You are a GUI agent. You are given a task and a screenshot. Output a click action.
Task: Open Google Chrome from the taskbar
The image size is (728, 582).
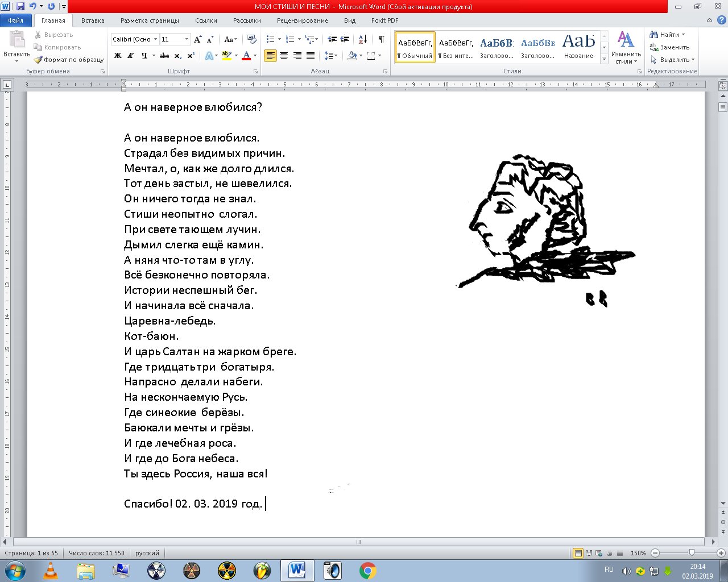click(367, 570)
